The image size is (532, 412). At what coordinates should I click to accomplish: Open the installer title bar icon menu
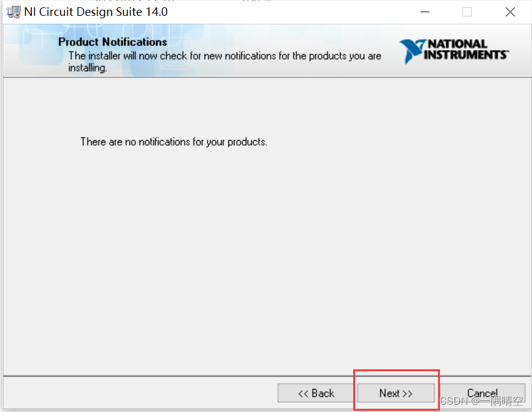pos(13,12)
